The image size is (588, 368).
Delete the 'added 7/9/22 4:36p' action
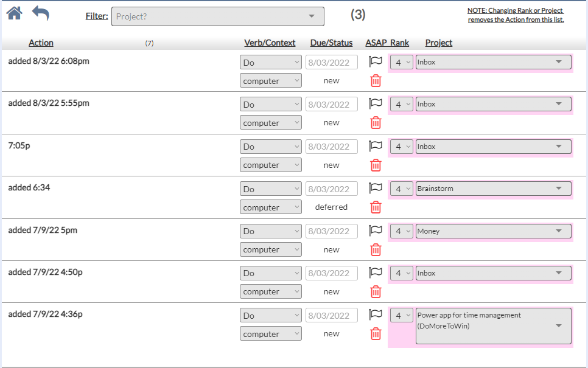[376, 334]
